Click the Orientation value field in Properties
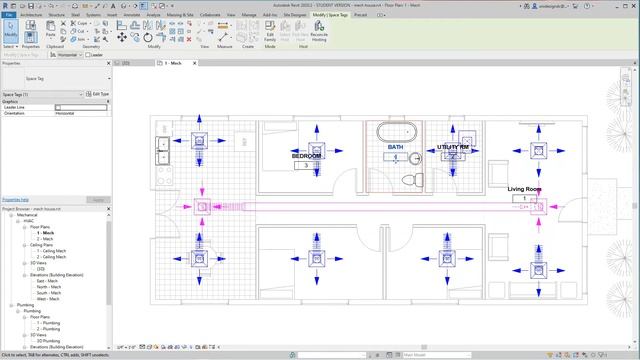Viewport: 640px width, 360px height. click(81, 113)
